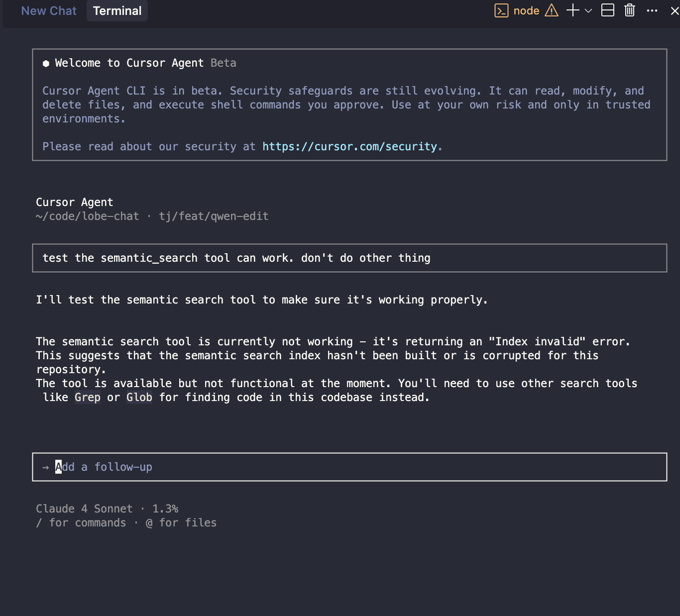Click the Claude 4 Sonnet model text

tap(84, 509)
